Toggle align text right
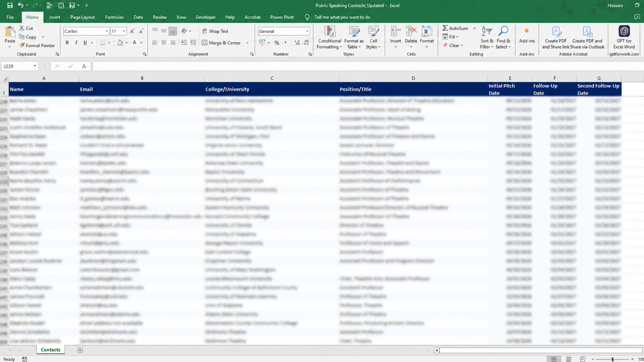The image size is (644, 362). pyautogui.click(x=173, y=43)
